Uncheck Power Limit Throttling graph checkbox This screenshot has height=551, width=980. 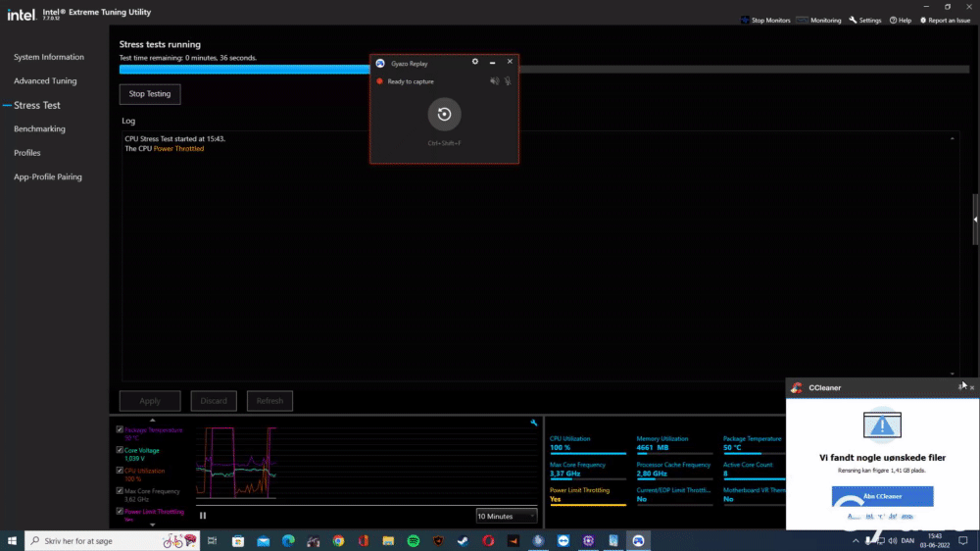pos(120,511)
